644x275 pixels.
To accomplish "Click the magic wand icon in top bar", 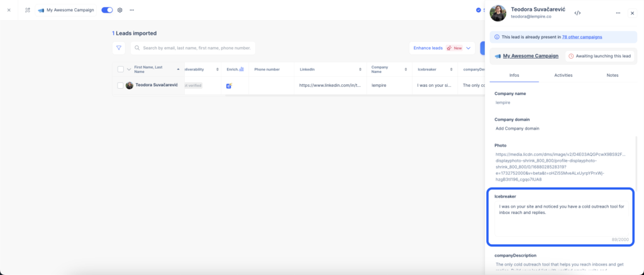I will click(28, 10).
